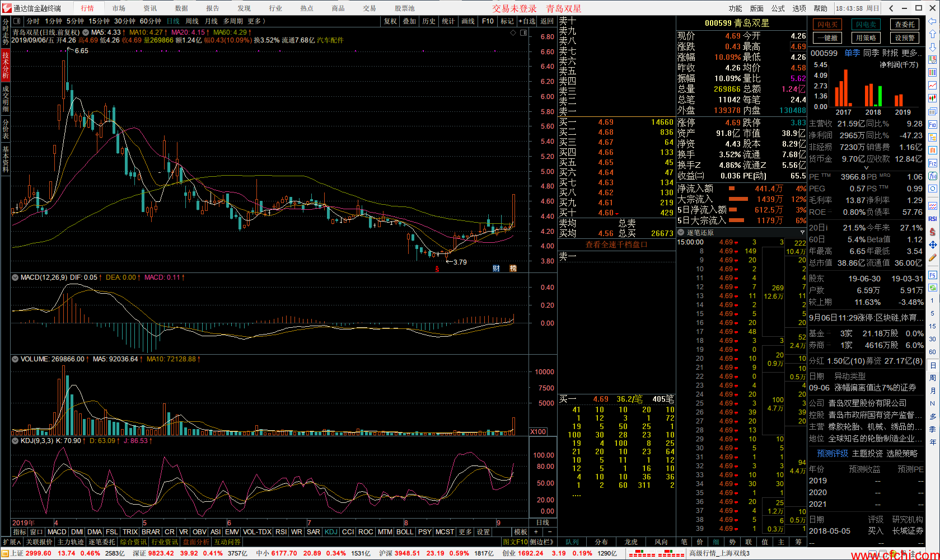Switch chart to 月线 monthly timeframe

tap(211, 21)
